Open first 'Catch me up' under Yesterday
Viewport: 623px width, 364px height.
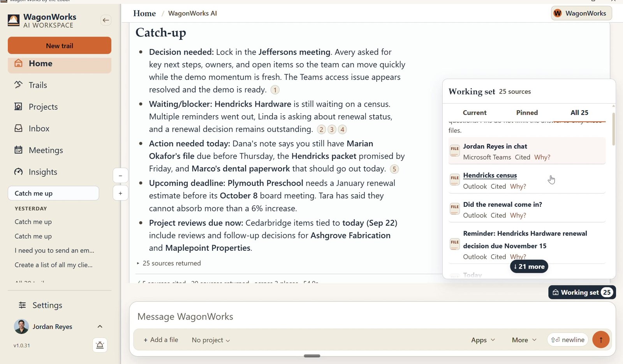tap(33, 222)
